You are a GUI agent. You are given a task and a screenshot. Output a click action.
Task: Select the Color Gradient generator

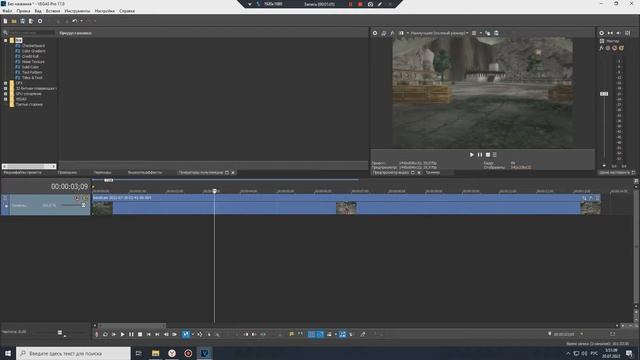click(x=33, y=51)
